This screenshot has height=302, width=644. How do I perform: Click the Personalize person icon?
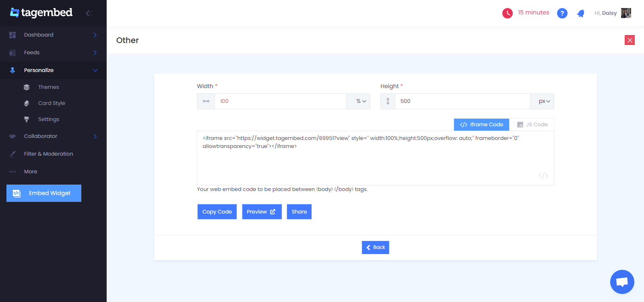pyautogui.click(x=12, y=70)
